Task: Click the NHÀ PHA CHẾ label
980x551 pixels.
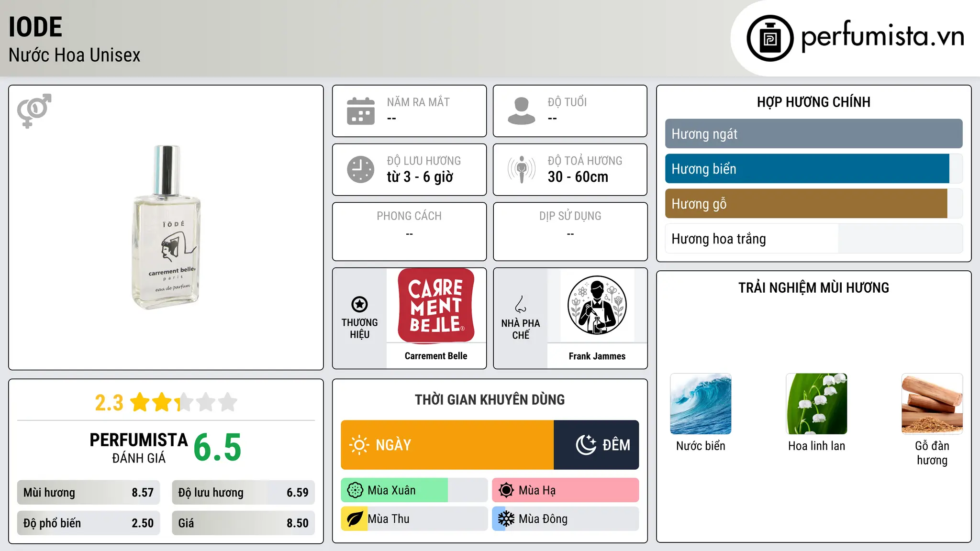Action: [521, 329]
